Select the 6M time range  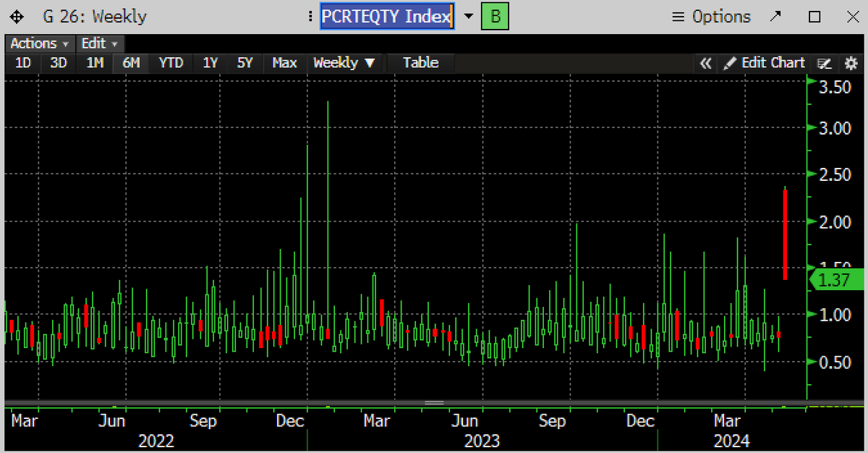point(131,63)
